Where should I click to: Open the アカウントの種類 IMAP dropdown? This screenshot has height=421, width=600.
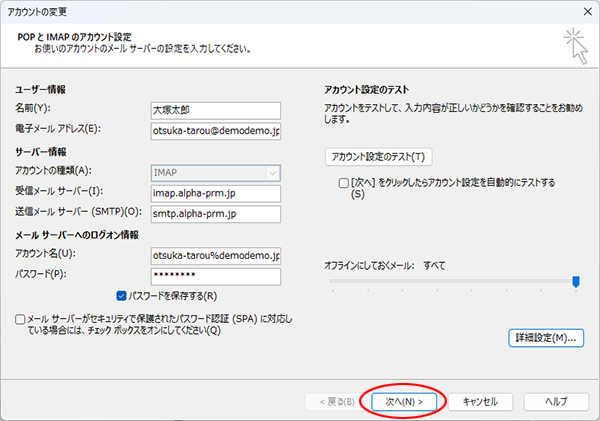214,171
